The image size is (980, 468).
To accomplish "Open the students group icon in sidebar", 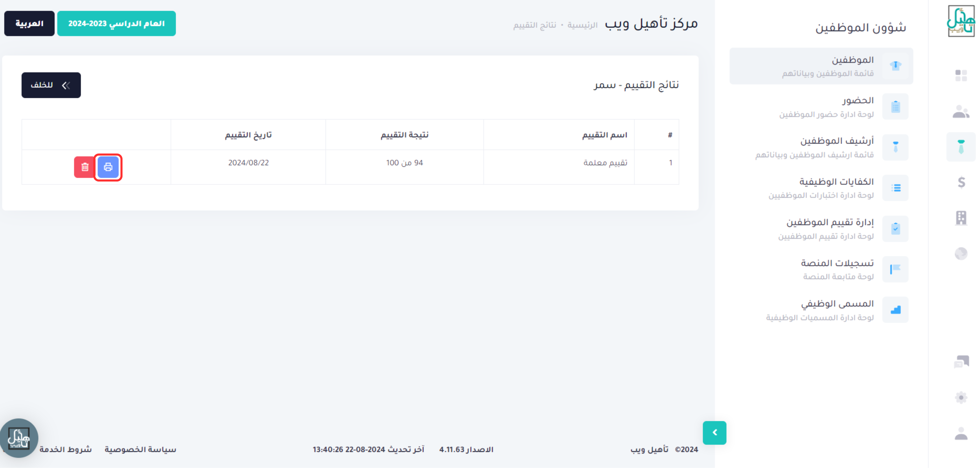I will click(961, 112).
